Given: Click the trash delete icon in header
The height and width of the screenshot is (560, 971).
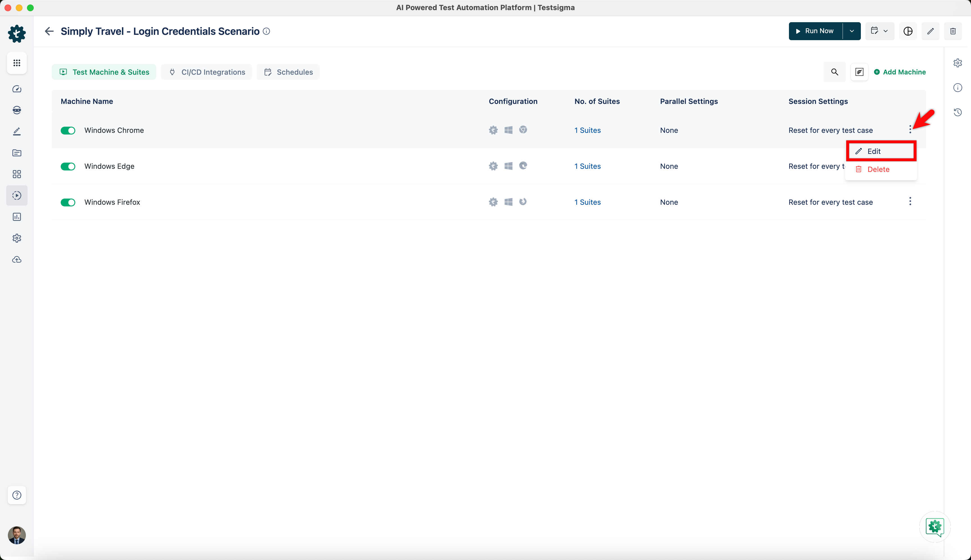Looking at the screenshot, I should 952,31.
